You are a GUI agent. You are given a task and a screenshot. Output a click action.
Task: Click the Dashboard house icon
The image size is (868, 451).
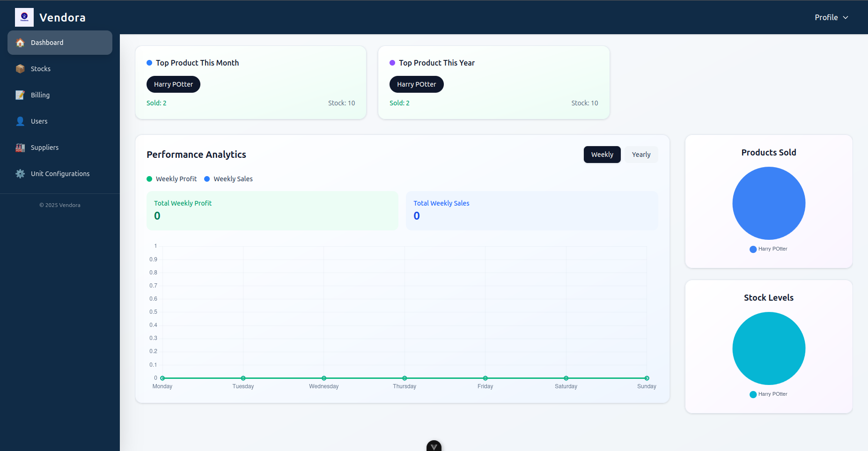click(20, 43)
